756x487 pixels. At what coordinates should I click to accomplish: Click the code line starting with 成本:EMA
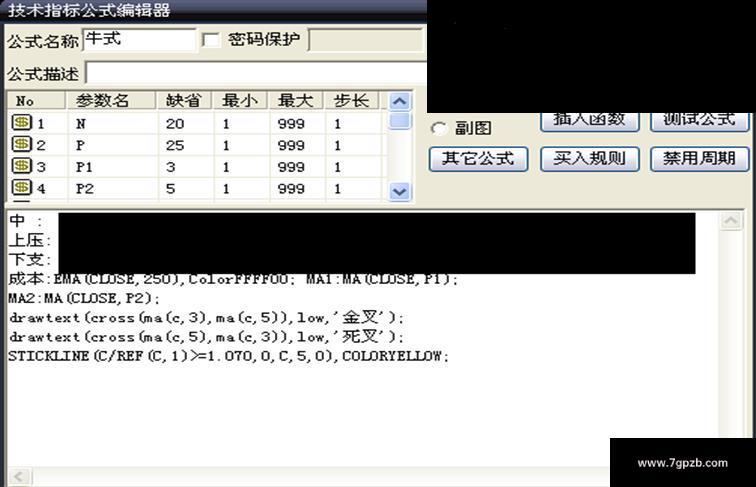(233, 279)
